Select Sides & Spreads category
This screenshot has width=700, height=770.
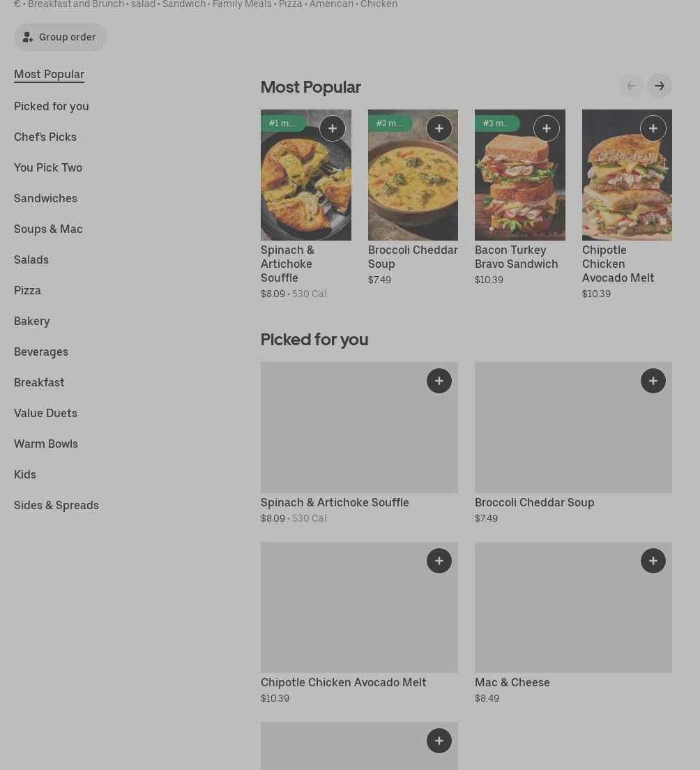[56, 505]
